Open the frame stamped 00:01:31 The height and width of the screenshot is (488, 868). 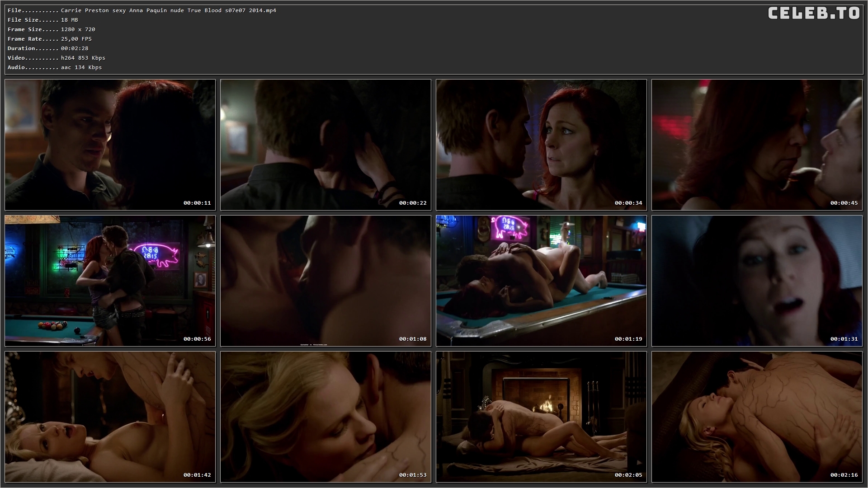point(757,281)
